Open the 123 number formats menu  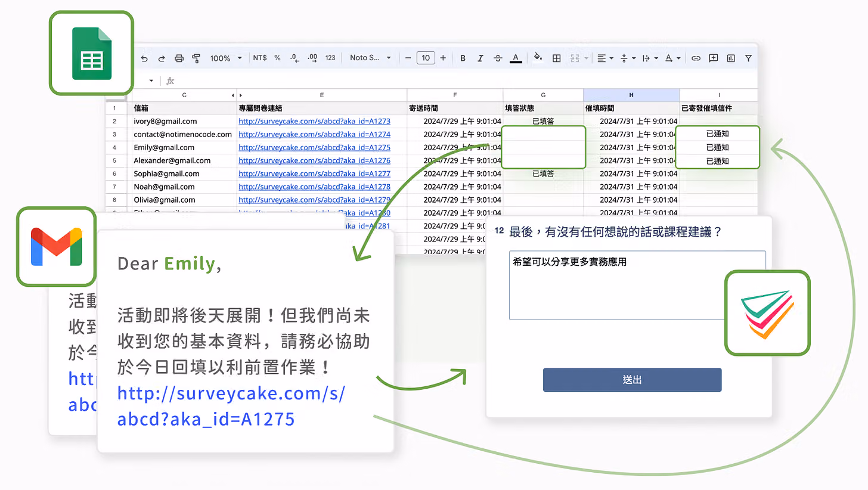click(330, 58)
